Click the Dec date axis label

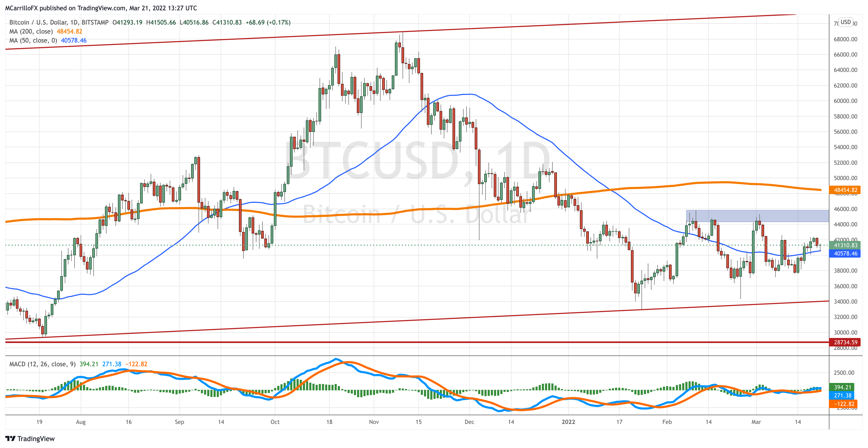click(469, 422)
